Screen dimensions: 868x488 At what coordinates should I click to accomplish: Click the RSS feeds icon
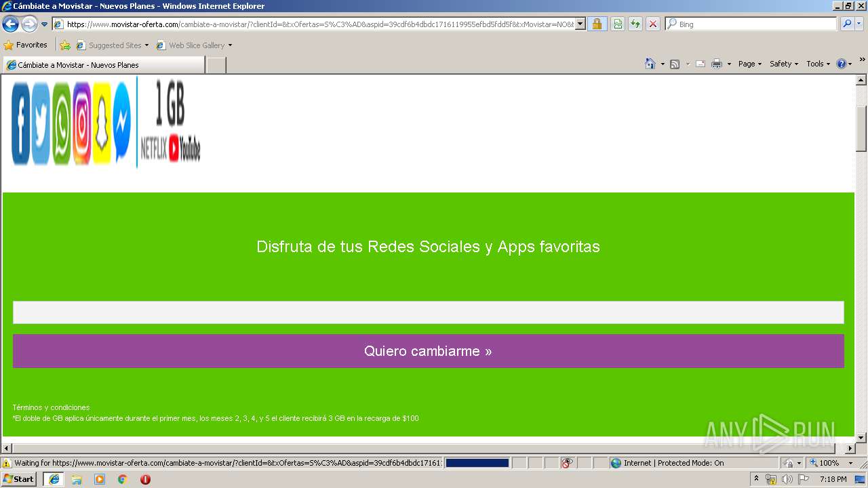(675, 64)
